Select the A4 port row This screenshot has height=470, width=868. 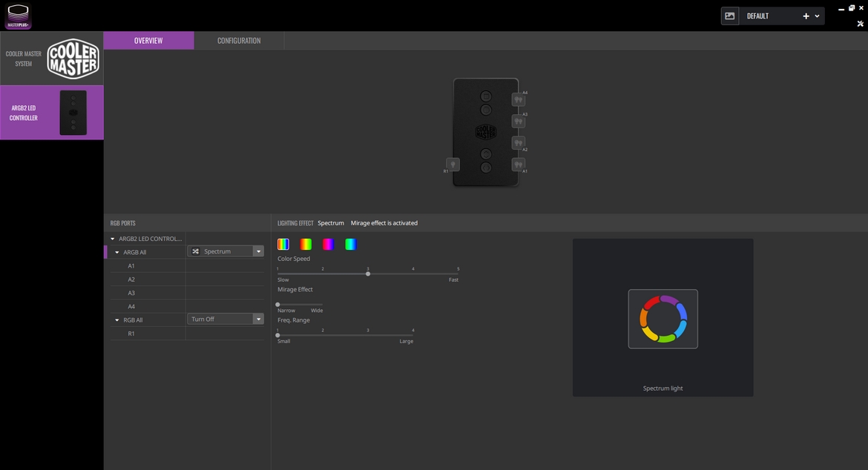(187, 306)
